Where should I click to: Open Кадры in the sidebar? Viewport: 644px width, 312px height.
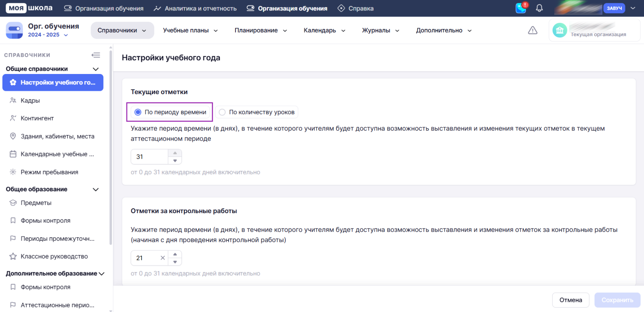30,101
